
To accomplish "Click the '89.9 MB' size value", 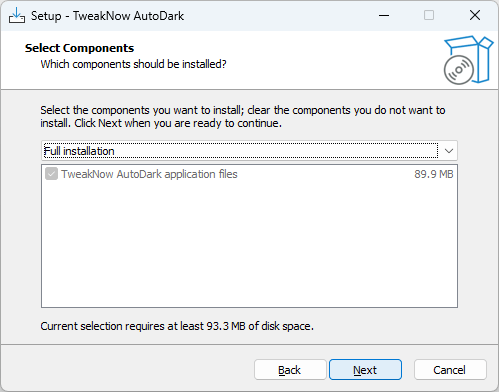I will pos(434,174).
